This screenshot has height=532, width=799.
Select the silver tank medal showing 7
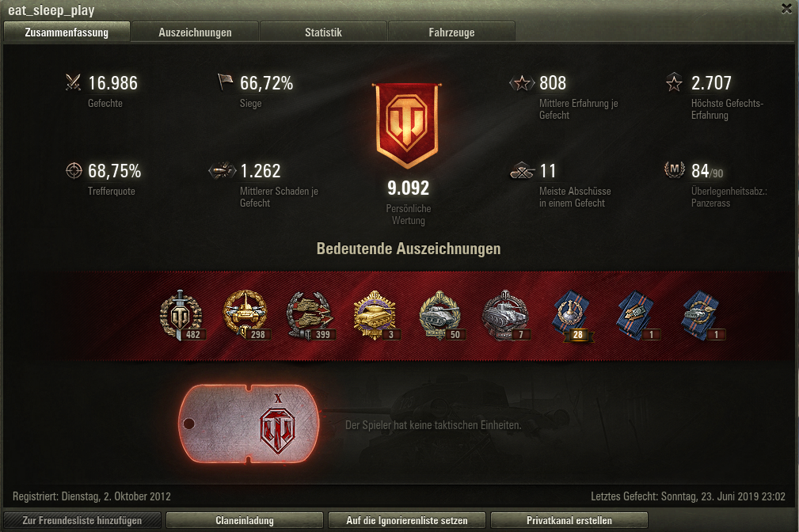[x=505, y=315]
